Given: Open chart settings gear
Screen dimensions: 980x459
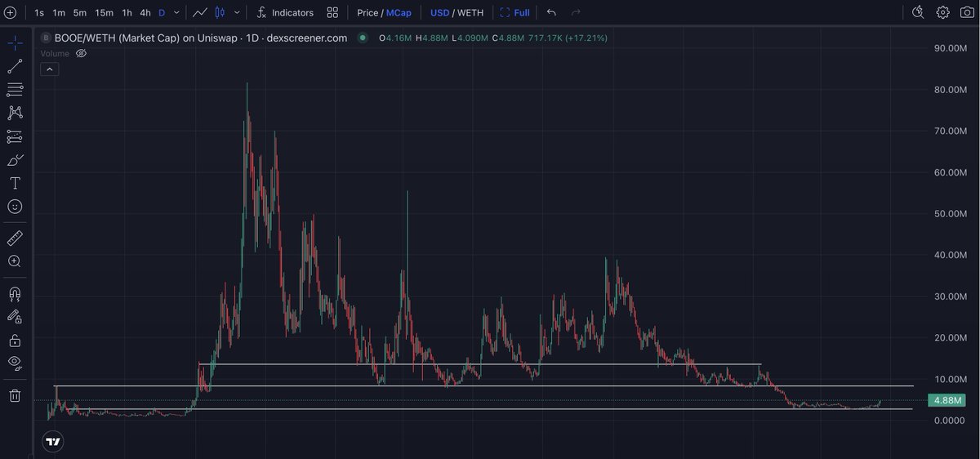Looking at the screenshot, I should point(942,12).
